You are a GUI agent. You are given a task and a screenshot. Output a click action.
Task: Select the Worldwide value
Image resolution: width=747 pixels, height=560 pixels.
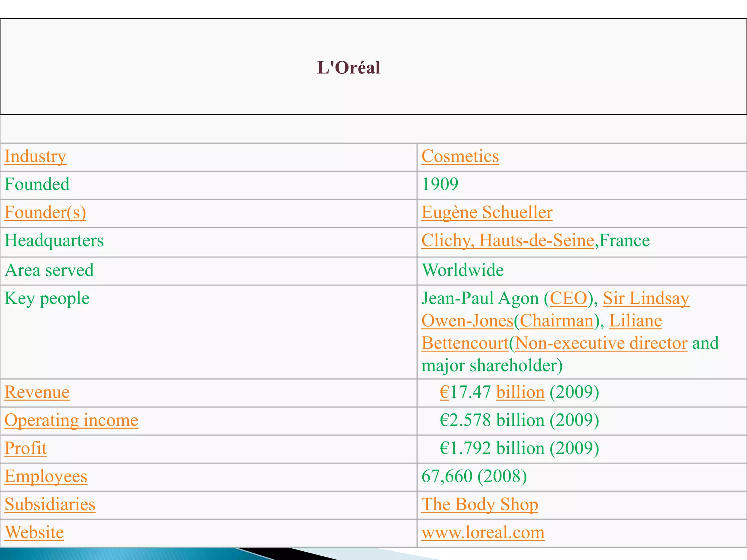pos(462,270)
